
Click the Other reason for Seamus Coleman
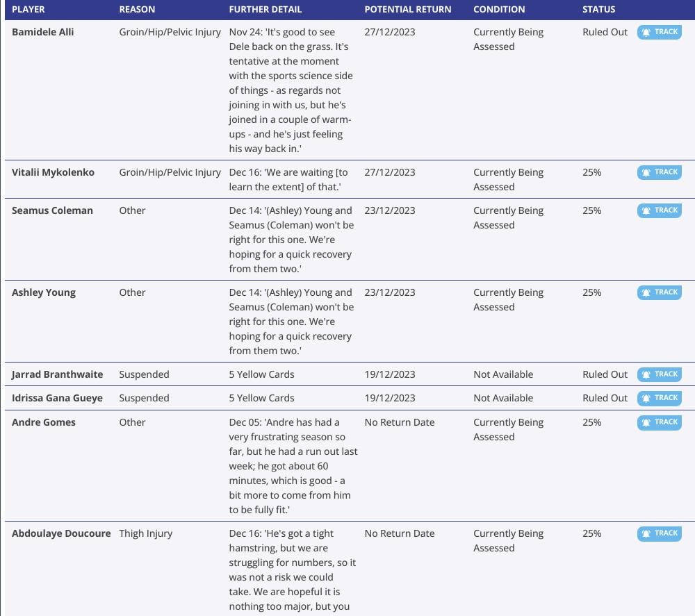pos(132,210)
